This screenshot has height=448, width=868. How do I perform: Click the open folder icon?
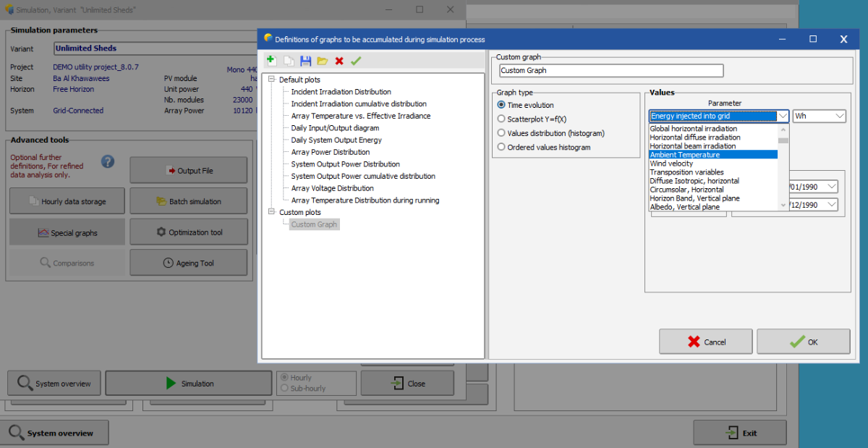322,61
